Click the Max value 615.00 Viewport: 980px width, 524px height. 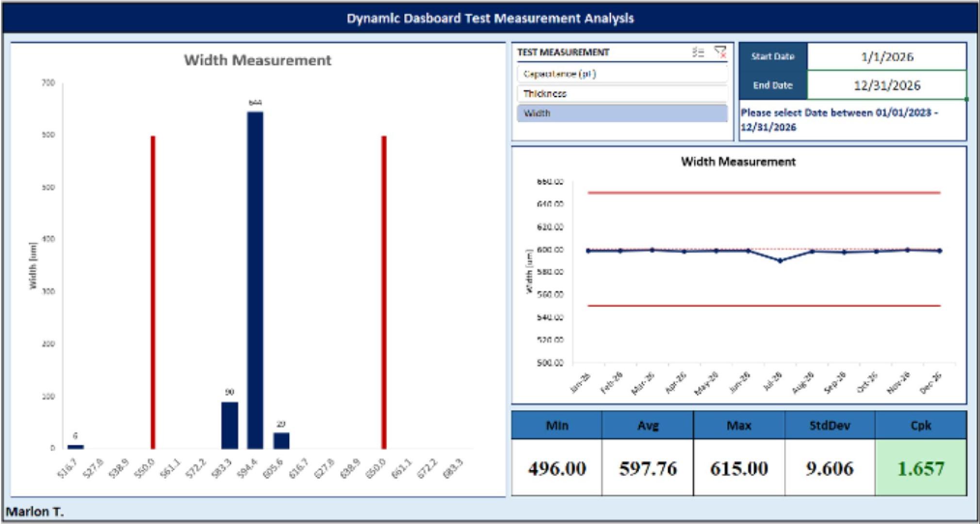(x=739, y=468)
